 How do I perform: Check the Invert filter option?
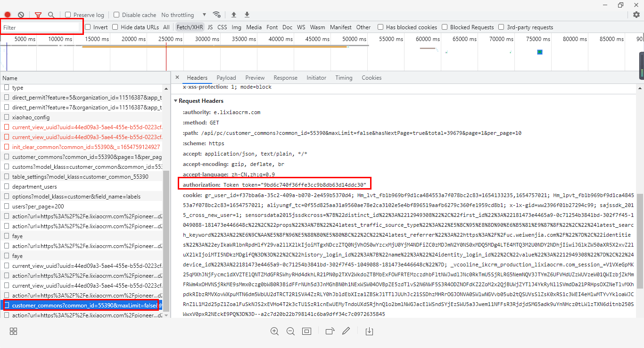click(88, 27)
